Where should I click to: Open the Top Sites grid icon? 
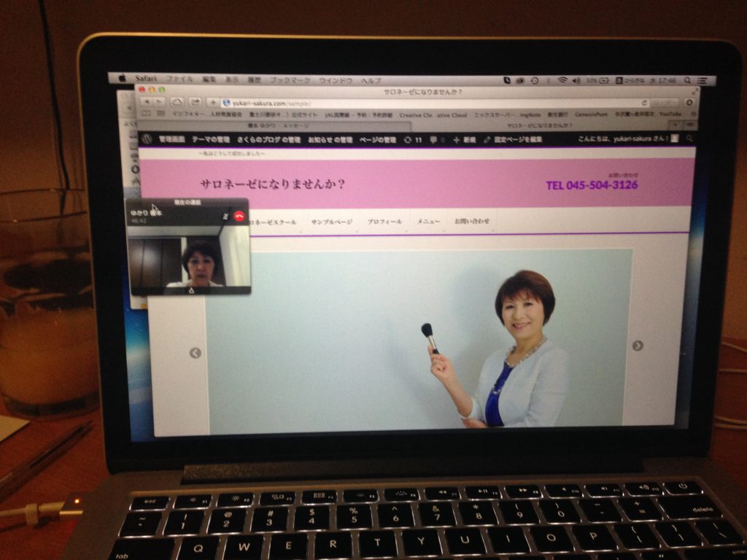(x=161, y=113)
